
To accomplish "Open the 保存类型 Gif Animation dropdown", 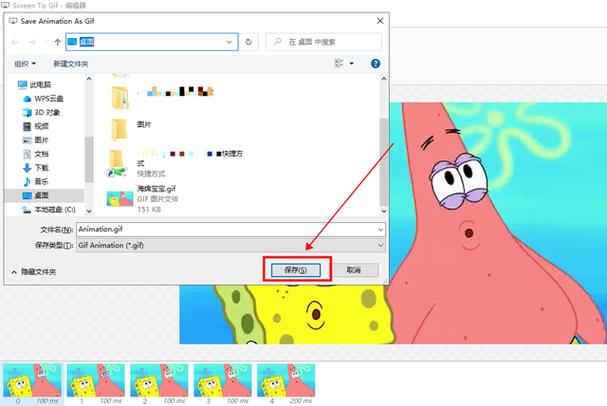I will point(231,245).
